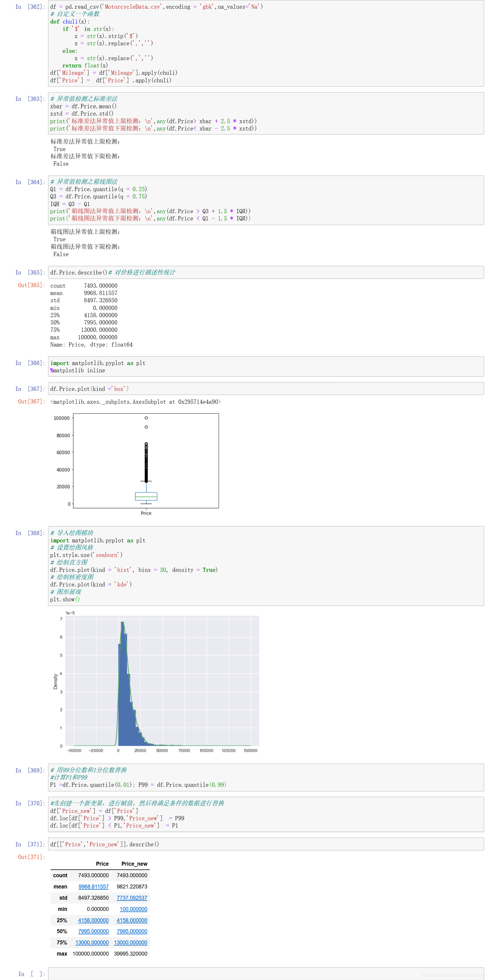This screenshot has width=489, height=980.
Task: Select code cell In [362] reading the CSV
Action: coord(266,43)
